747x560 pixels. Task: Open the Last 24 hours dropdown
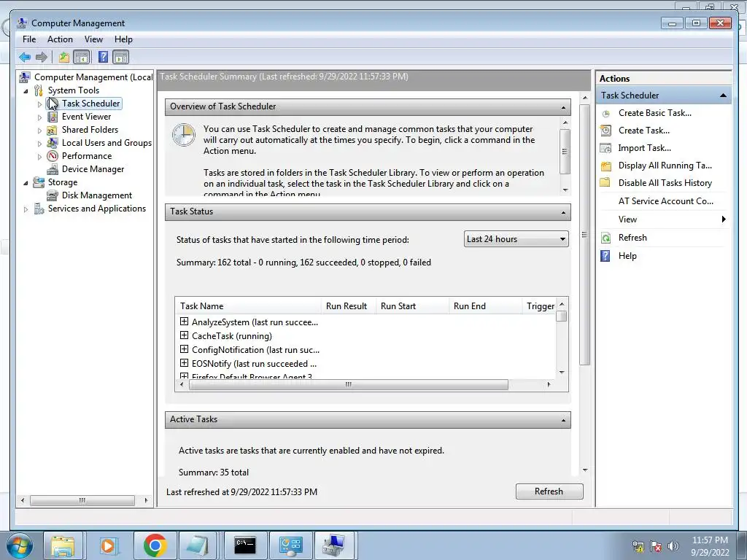tap(516, 239)
